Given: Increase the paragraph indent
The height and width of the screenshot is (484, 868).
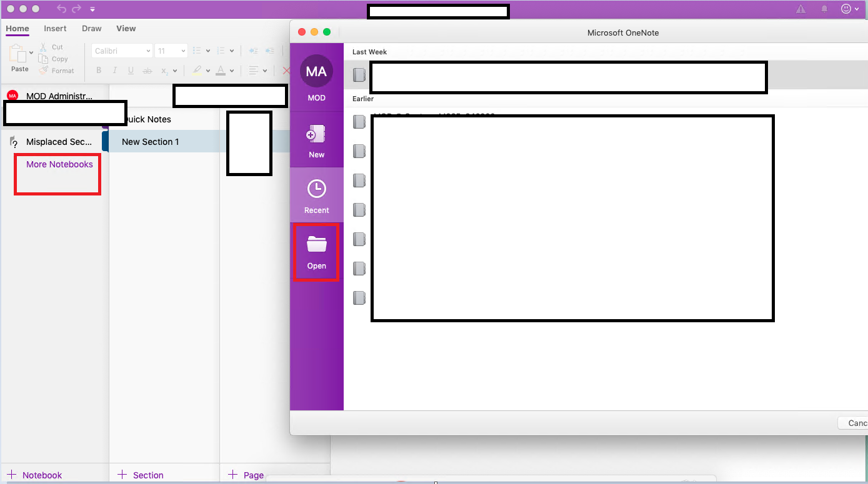Looking at the screenshot, I should [269, 51].
